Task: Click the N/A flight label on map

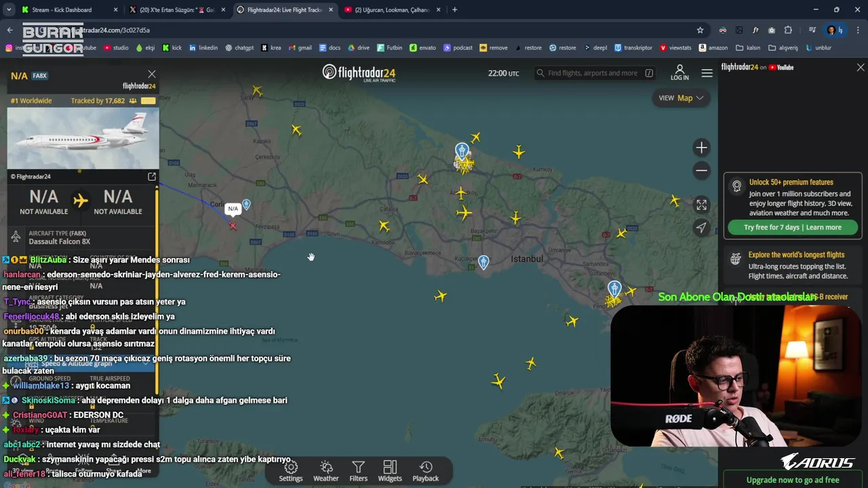Action: click(x=233, y=209)
